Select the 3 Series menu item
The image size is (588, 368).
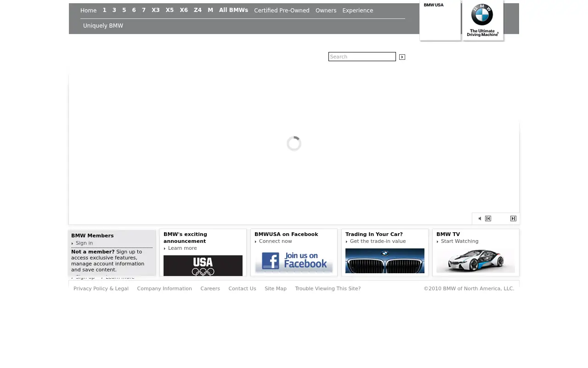(x=114, y=10)
